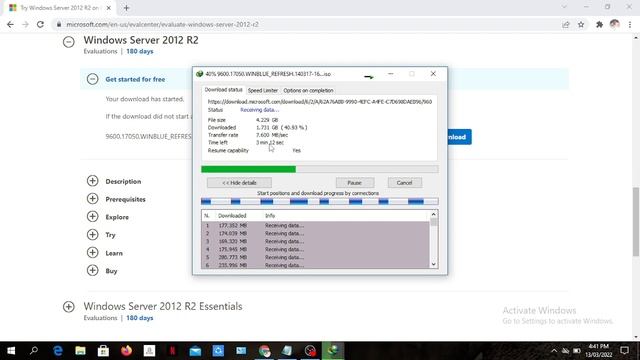The width and height of the screenshot is (640, 360).
Task: Open the notification center
Action: coord(624,351)
